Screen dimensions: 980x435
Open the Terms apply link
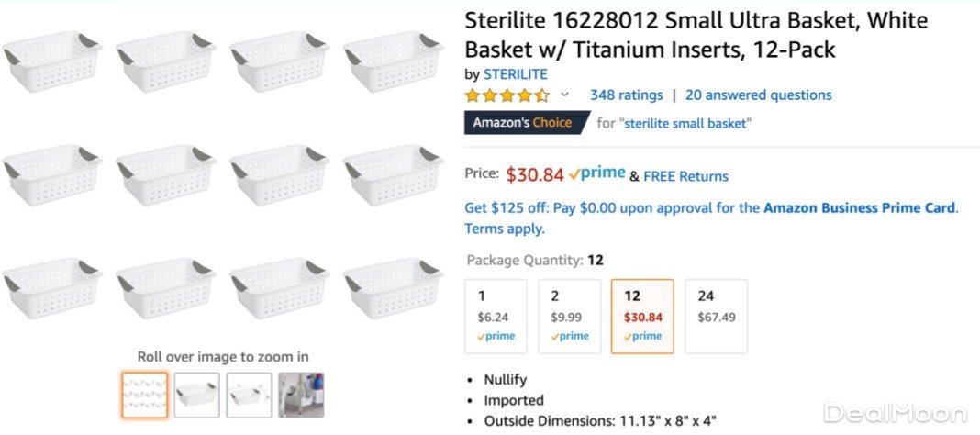(x=504, y=229)
